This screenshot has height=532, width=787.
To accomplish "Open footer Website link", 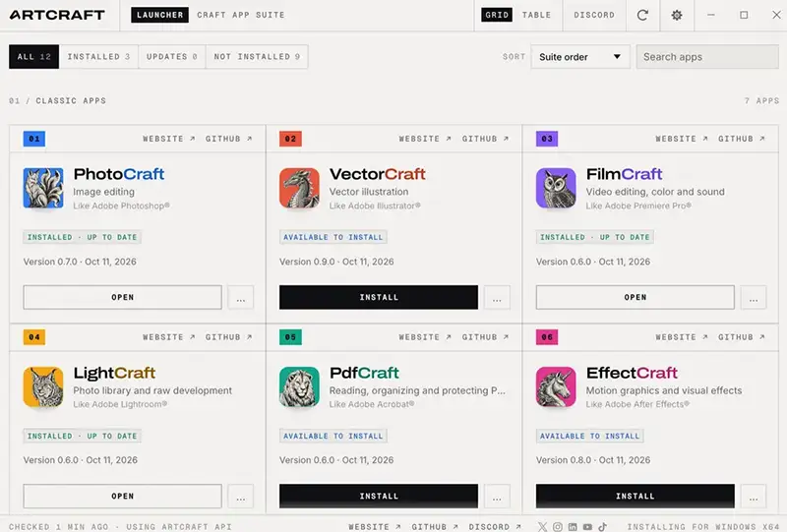I will [375, 526].
